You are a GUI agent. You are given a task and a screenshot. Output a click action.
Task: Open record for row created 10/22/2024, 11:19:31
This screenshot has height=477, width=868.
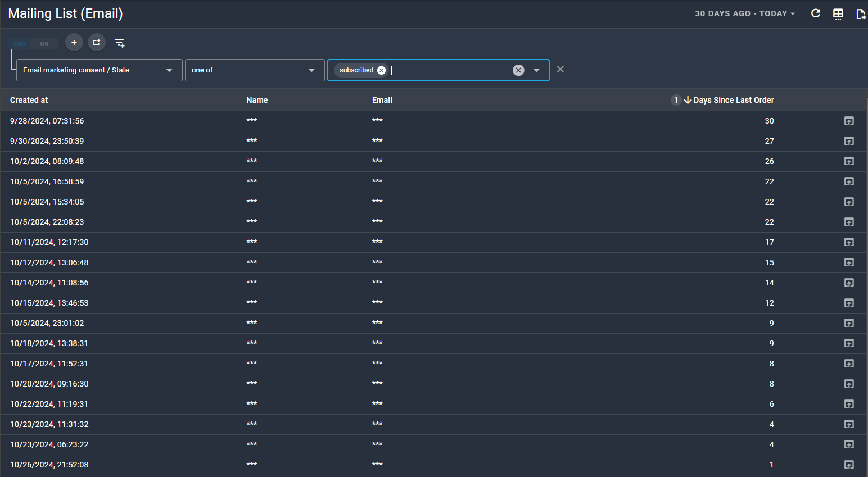pos(849,404)
